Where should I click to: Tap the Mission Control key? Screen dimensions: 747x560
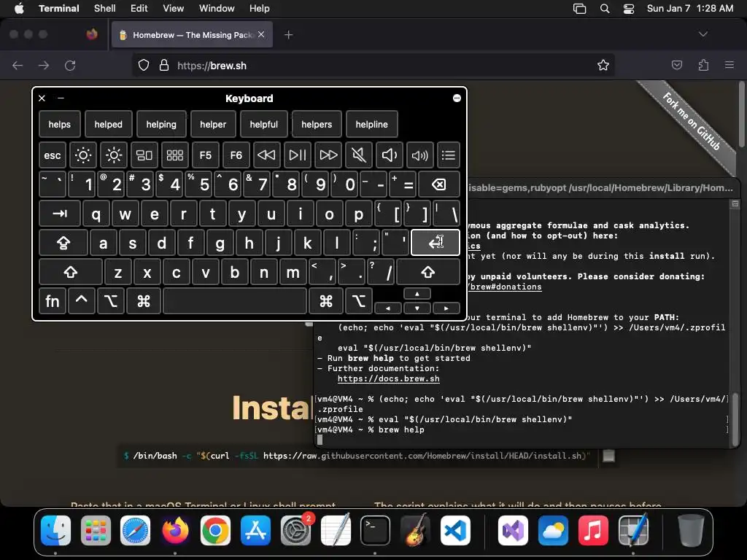[x=144, y=155]
